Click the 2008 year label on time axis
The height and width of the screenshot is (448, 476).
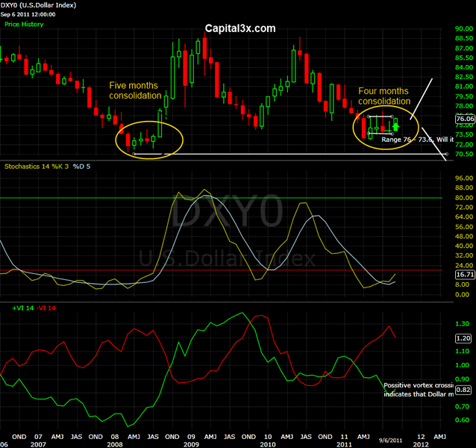pyautogui.click(x=115, y=444)
